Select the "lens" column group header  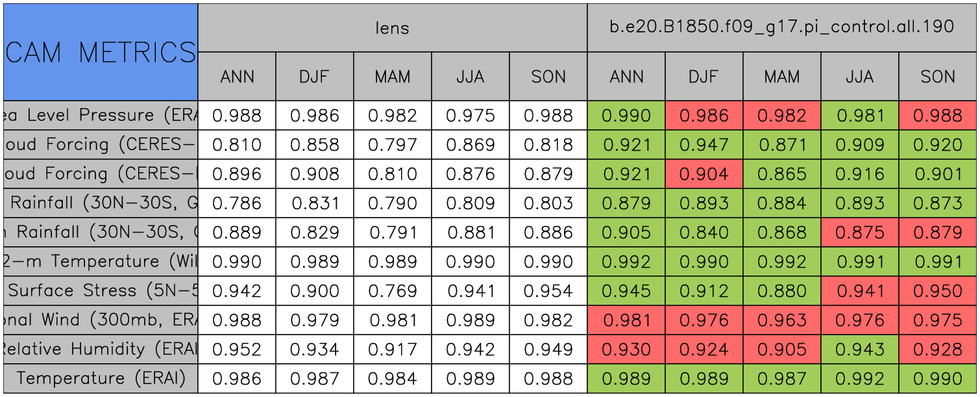point(392,27)
